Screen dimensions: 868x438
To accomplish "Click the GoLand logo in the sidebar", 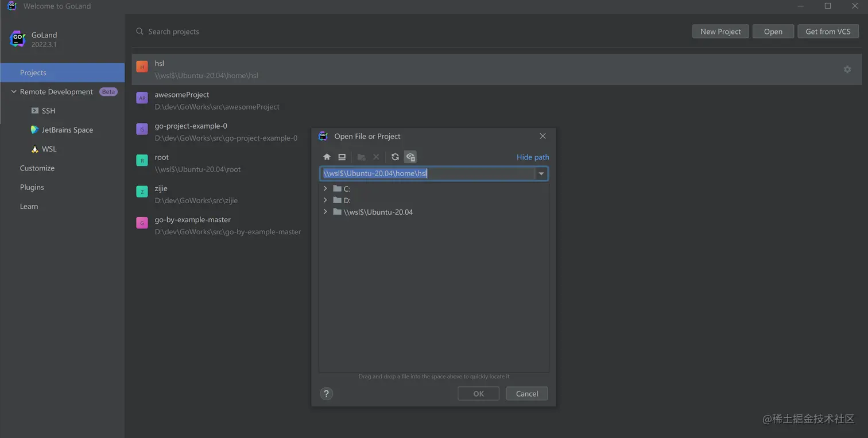I will [18, 39].
